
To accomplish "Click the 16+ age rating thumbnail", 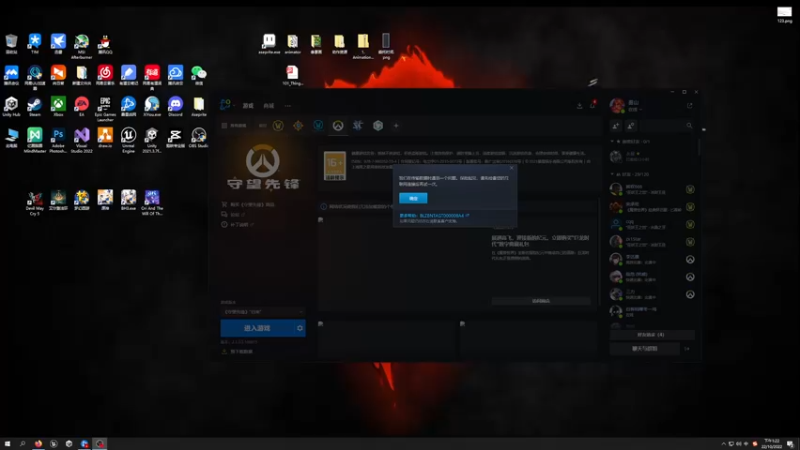I will tap(335, 166).
